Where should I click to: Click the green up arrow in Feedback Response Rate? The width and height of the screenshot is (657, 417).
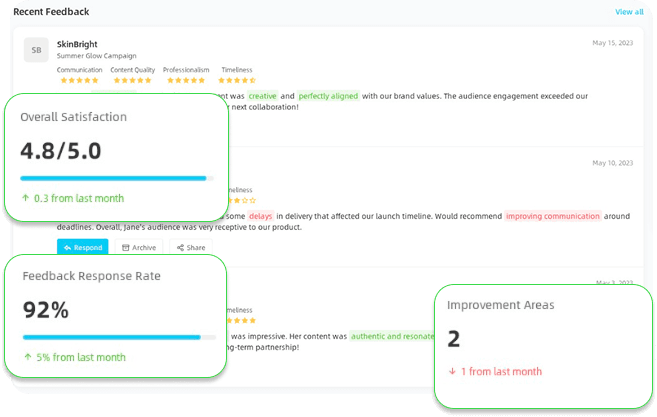tap(27, 357)
